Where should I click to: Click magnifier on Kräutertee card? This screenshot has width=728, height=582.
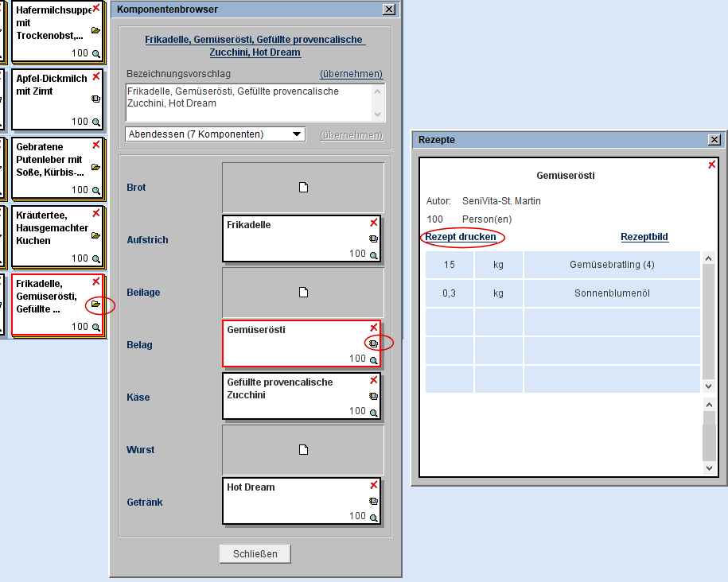pos(96,259)
